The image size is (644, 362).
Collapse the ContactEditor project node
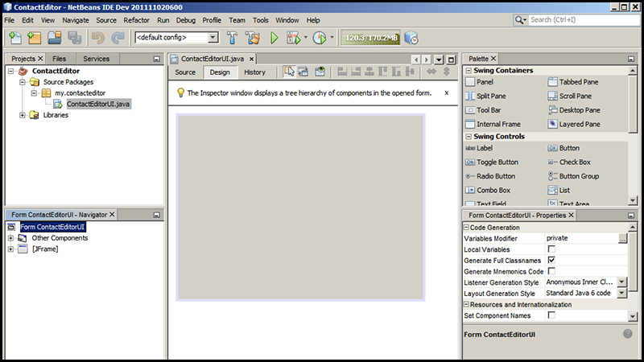point(11,71)
